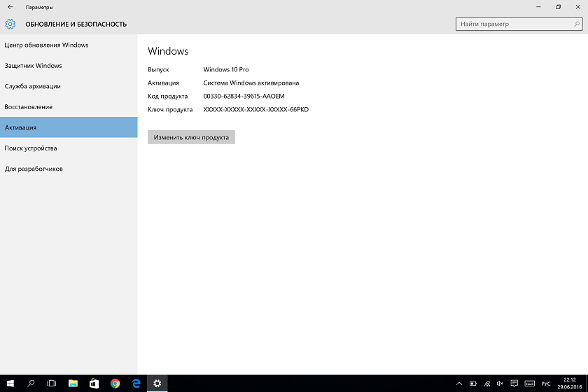Image resolution: width=588 pixels, height=392 pixels.
Task: Switch input language РУС indicator
Action: tap(546, 384)
